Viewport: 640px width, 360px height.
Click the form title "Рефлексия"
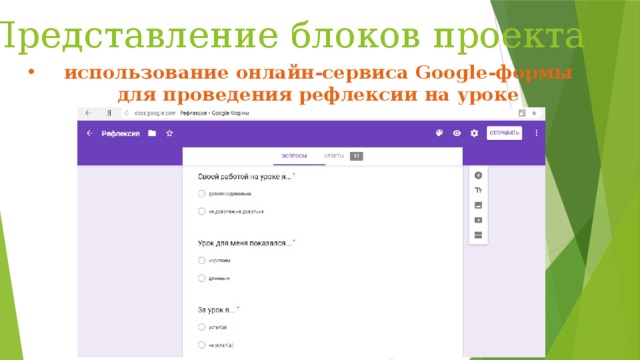[120, 133]
